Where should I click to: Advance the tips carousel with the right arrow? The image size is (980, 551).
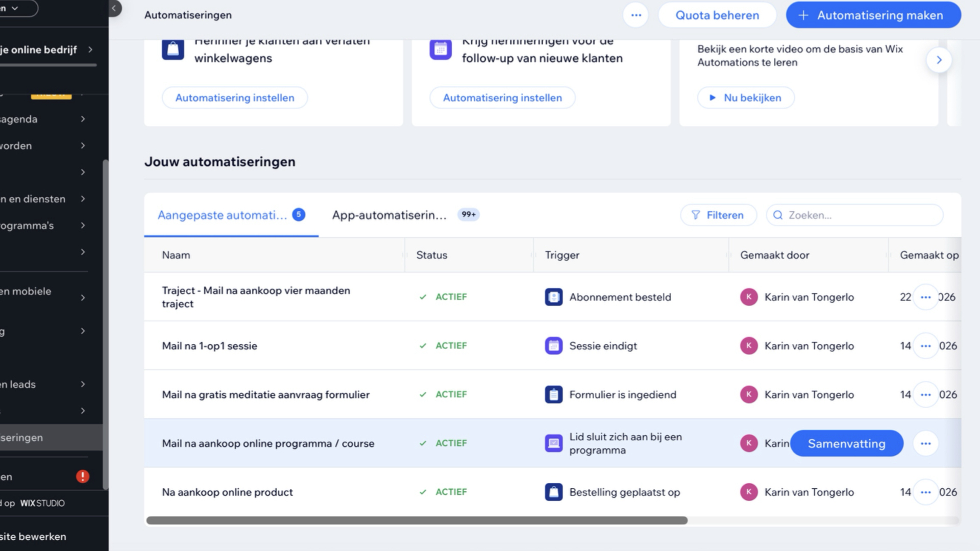click(x=940, y=60)
